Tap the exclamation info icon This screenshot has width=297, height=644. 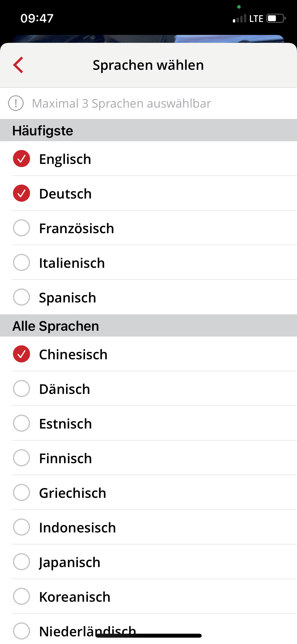pos(16,103)
